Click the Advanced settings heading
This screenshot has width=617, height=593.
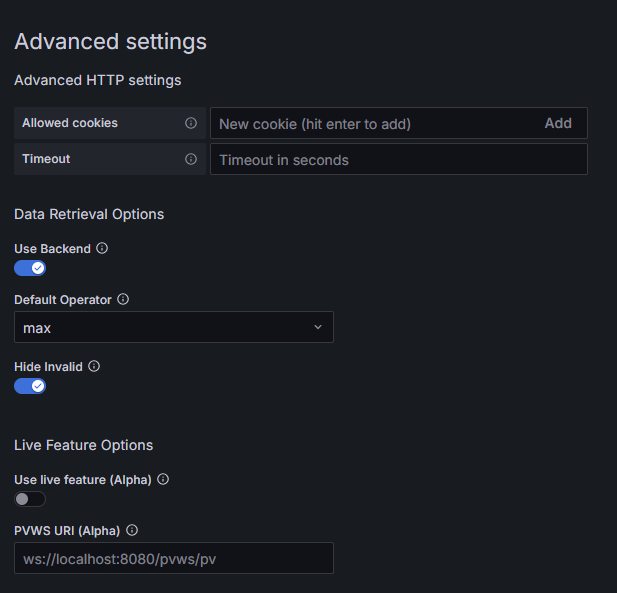point(111,42)
